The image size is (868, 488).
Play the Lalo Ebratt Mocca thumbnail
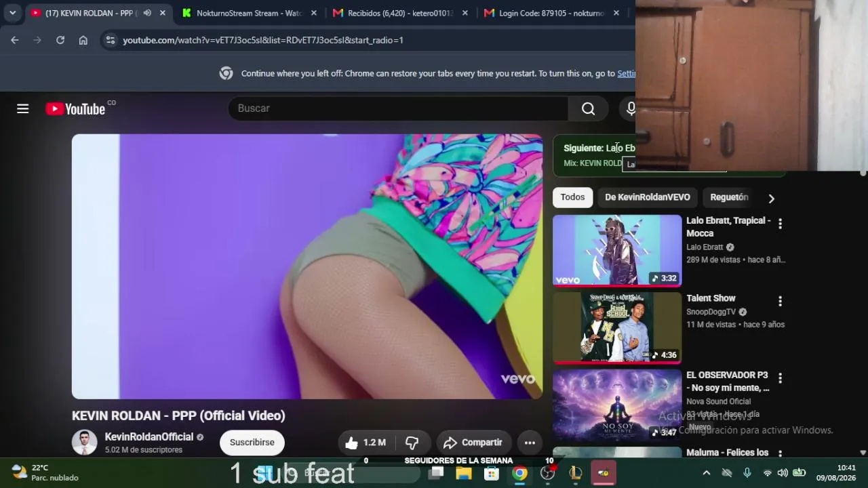coord(617,251)
